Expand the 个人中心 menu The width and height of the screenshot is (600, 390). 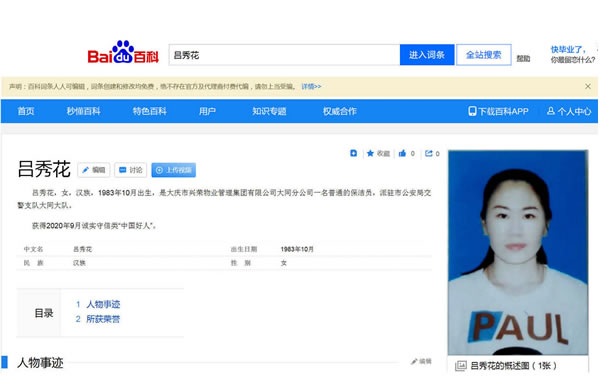[569, 111]
